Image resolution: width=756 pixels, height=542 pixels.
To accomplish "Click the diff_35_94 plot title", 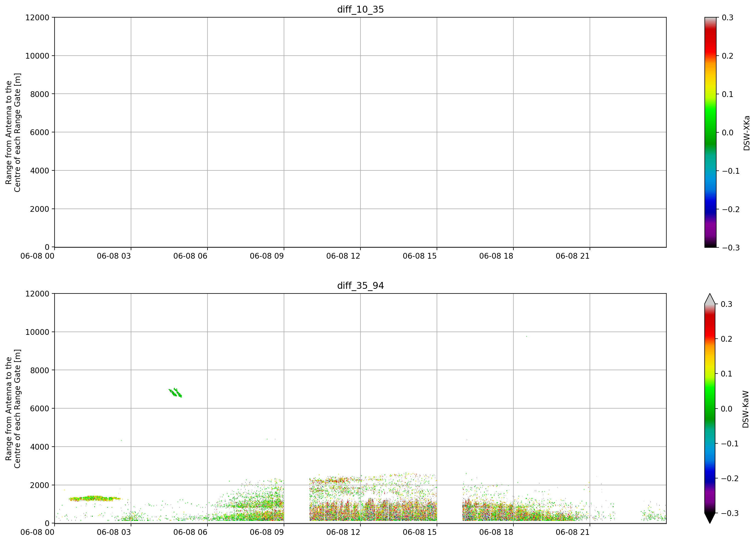I will click(360, 286).
